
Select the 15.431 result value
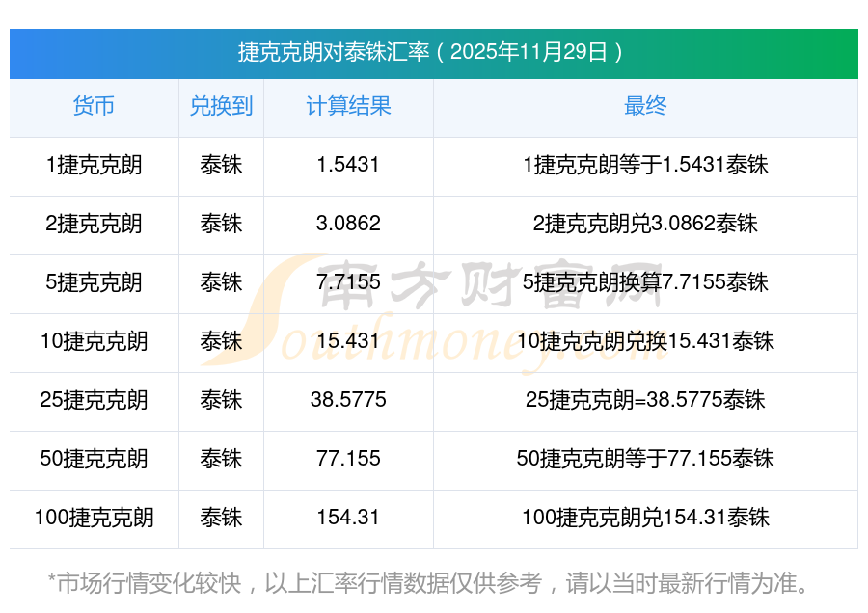(x=348, y=341)
